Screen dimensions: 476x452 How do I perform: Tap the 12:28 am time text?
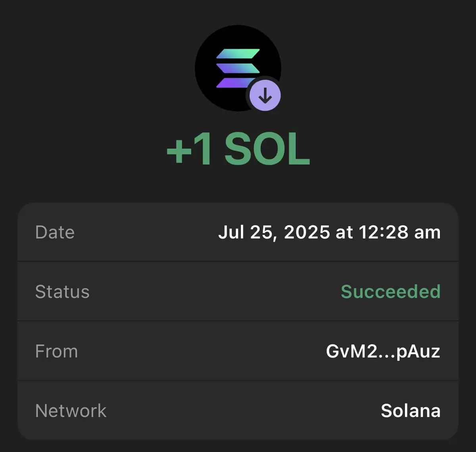(x=400, y=232)
